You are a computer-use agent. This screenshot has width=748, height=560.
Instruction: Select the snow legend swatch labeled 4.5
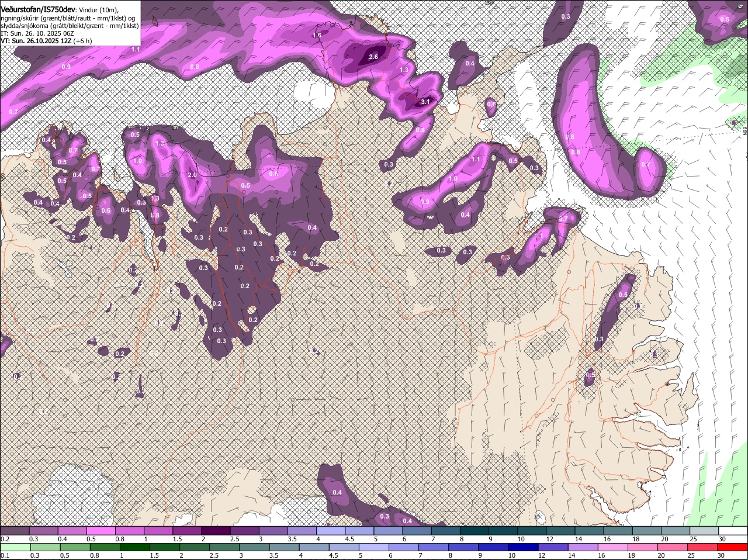click(x=360, y=530)
